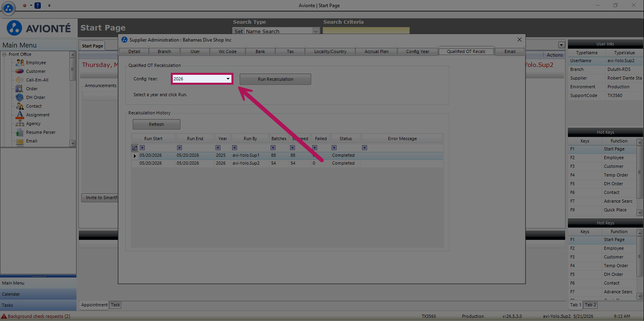
Task: Open the Email envelope icon in Main Menu
Action: [x=20, y=141]
